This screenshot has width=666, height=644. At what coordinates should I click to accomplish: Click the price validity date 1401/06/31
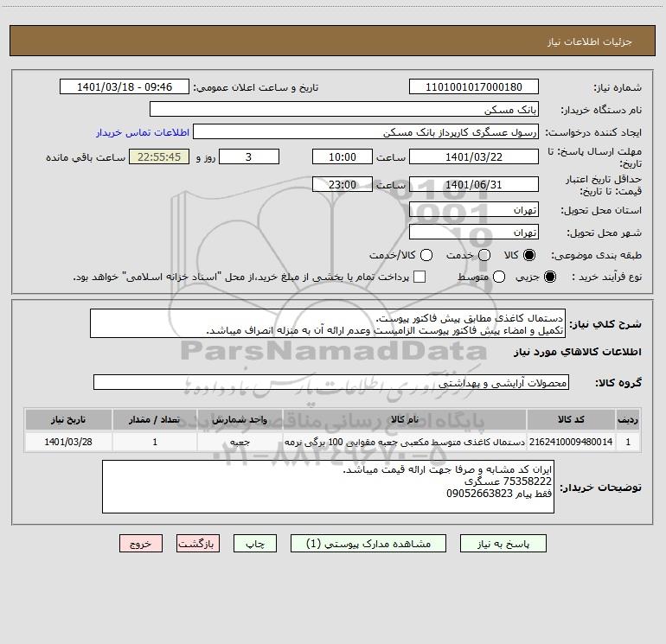tap(474, 184)
